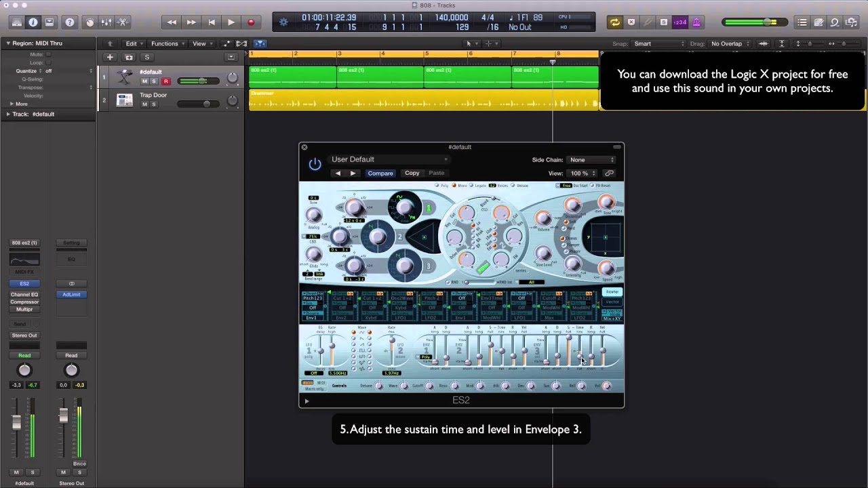Show automation icon in Tracks menu bar
This screenshot has height=488, width=868.
pyautogui.click(x=227, y=43)
